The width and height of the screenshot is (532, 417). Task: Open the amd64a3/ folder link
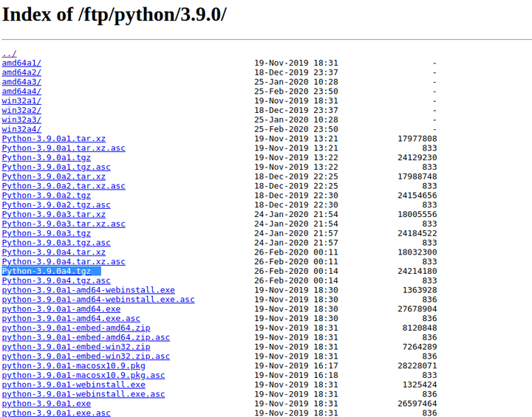(21, 82)
